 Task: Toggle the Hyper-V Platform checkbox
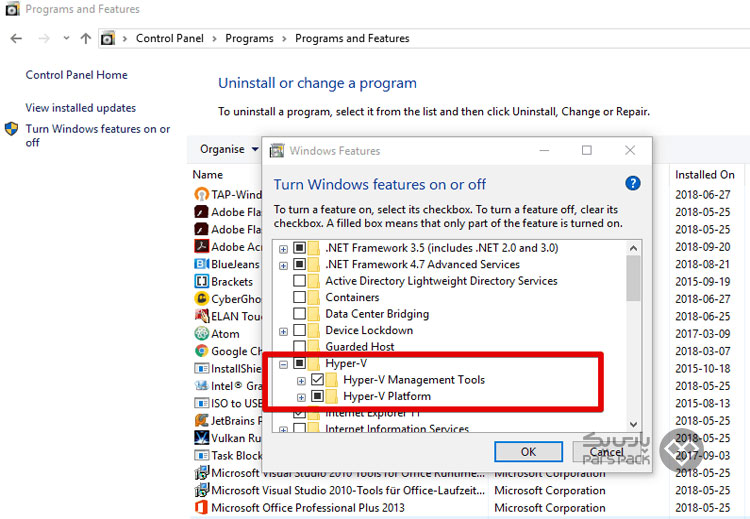[317, 396]
